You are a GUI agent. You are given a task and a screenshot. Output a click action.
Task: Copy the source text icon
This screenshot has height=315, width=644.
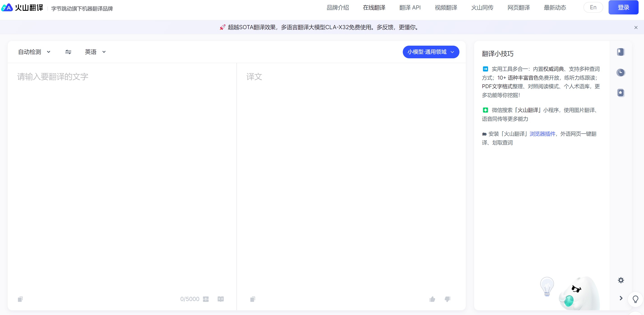(x=20, y=299)
